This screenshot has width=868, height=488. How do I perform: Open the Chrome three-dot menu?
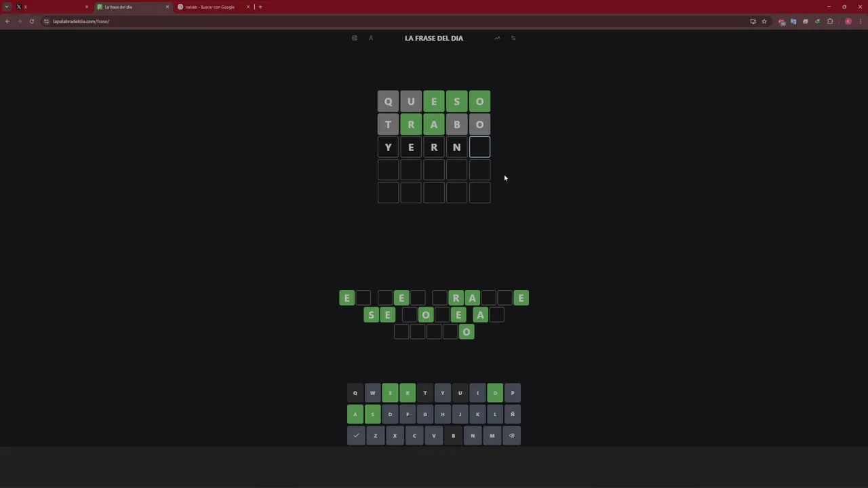click(860, 21)
